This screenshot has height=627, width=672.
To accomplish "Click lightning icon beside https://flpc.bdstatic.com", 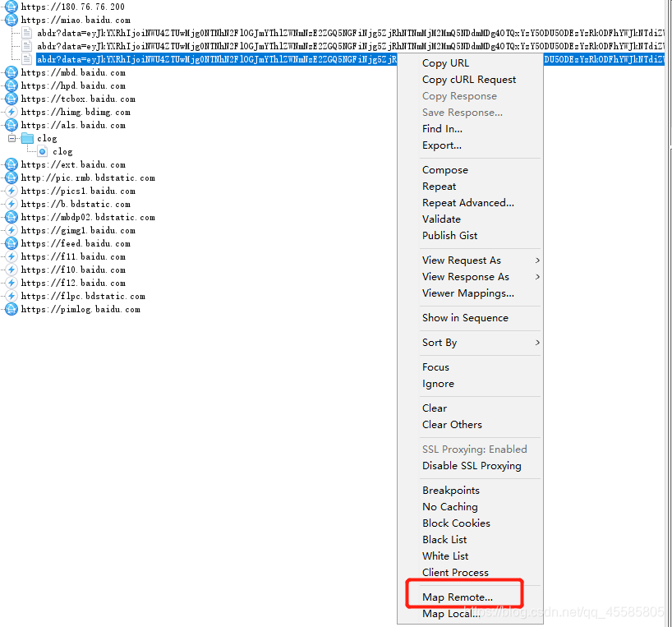I will click(12, 296).
